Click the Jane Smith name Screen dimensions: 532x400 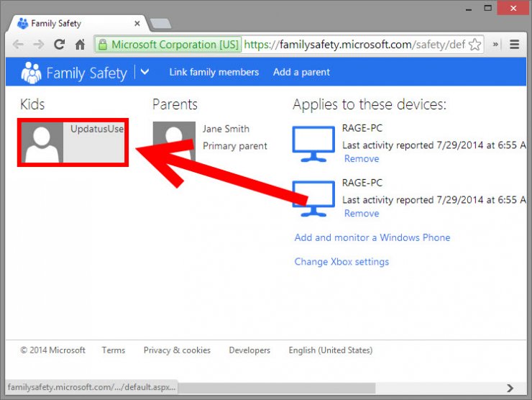(226, 129)
